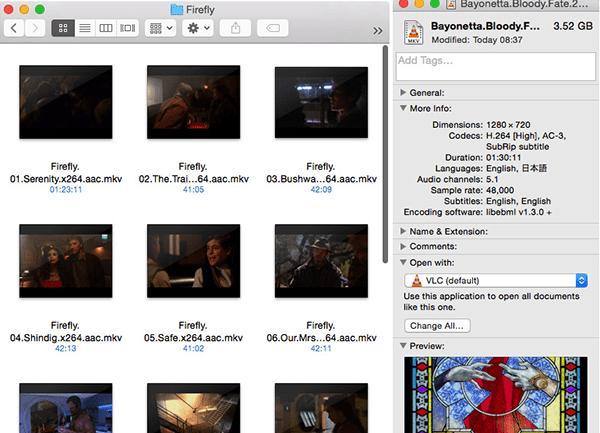Expand the Name & Extension section
600x433 pixels.
tap(403, 231)
